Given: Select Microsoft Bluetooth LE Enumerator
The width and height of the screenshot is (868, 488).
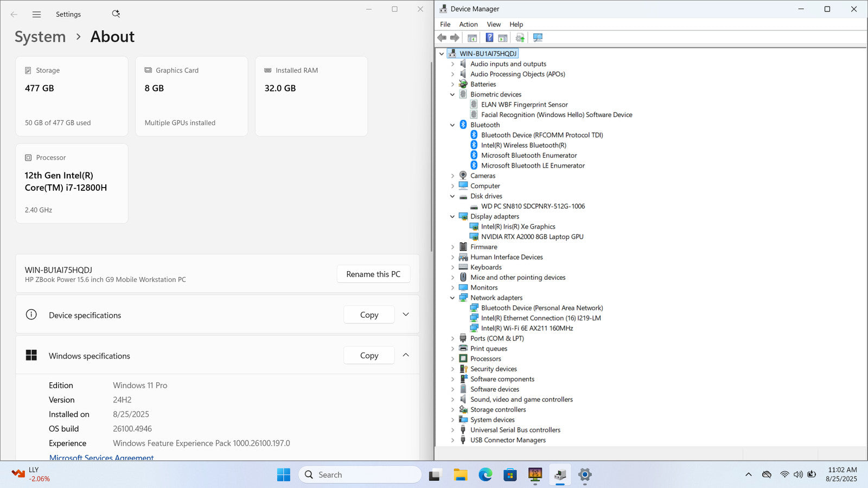Looking at the screenshot, I should 533,165.
